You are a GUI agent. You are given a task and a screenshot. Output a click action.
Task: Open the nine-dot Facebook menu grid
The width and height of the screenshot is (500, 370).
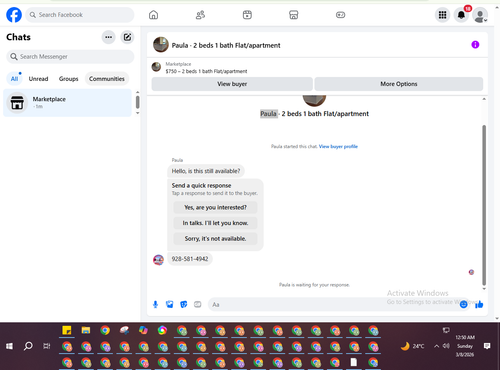(x=442, y=15)
